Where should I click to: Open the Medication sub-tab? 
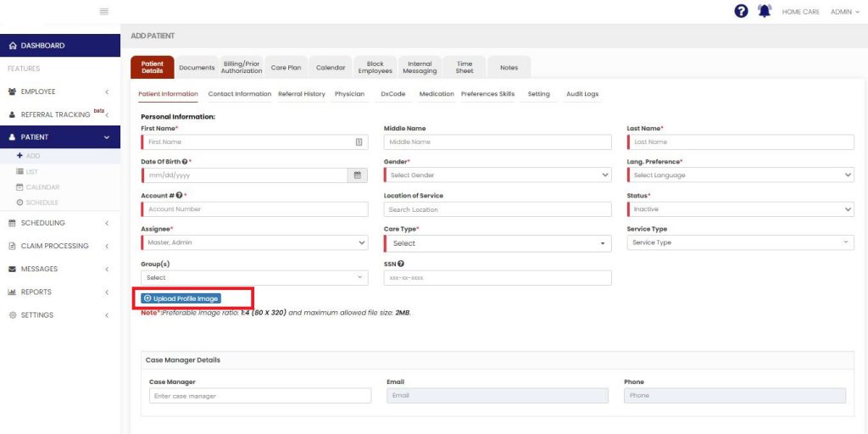(x=437, y=94)
